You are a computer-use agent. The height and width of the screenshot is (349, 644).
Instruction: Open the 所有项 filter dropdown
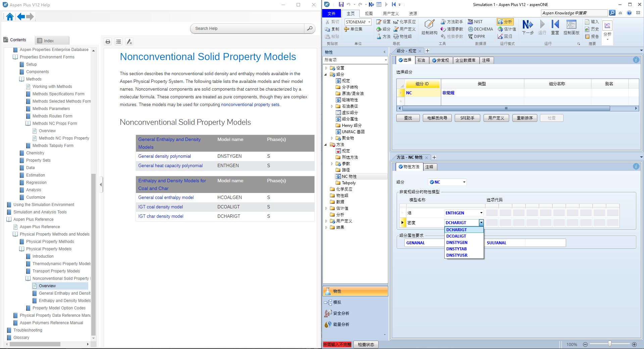click(x=386, y=60)
